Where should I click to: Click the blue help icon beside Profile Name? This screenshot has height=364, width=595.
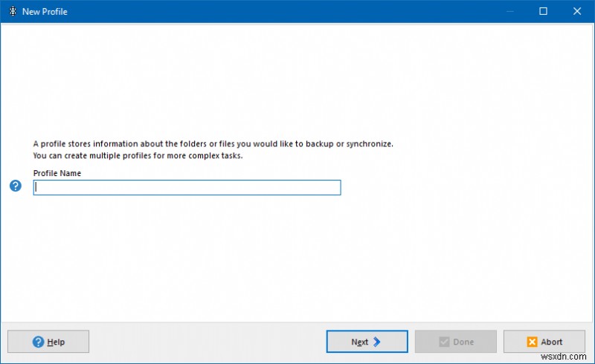pyautogui.click(x=16, y=186)
